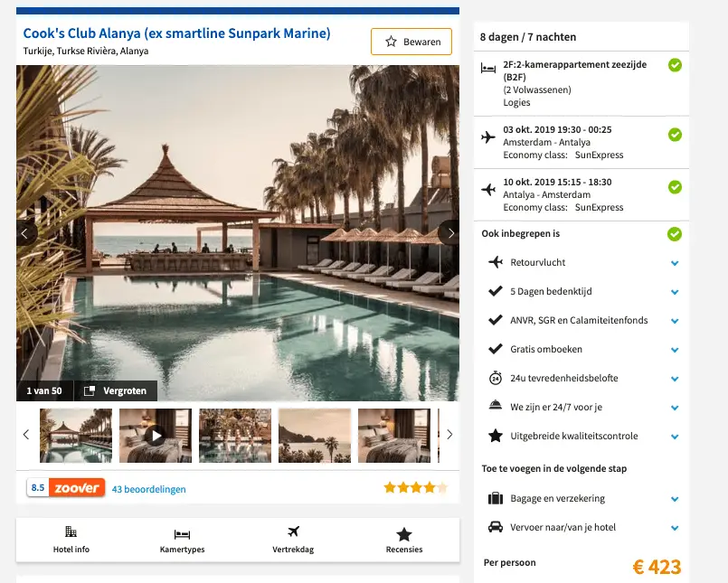
Task: Open the Vertrekdag tab with the airplane icon
Action: tap(293, 540)
